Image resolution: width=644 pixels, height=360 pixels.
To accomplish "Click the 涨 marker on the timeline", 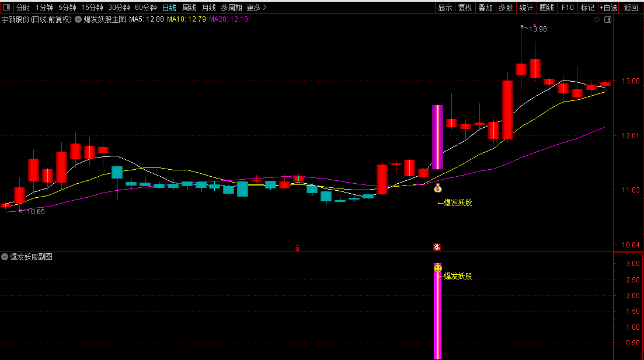I will tap(437, 247).
